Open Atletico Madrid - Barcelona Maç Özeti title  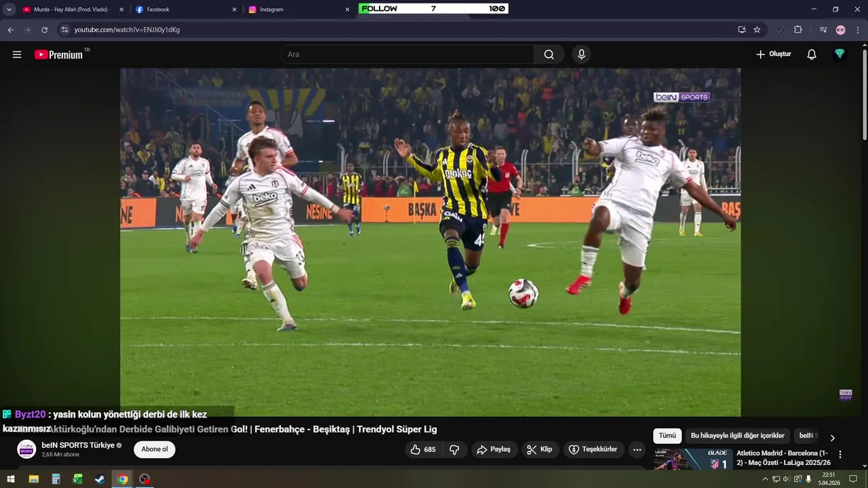coord(784,457)
